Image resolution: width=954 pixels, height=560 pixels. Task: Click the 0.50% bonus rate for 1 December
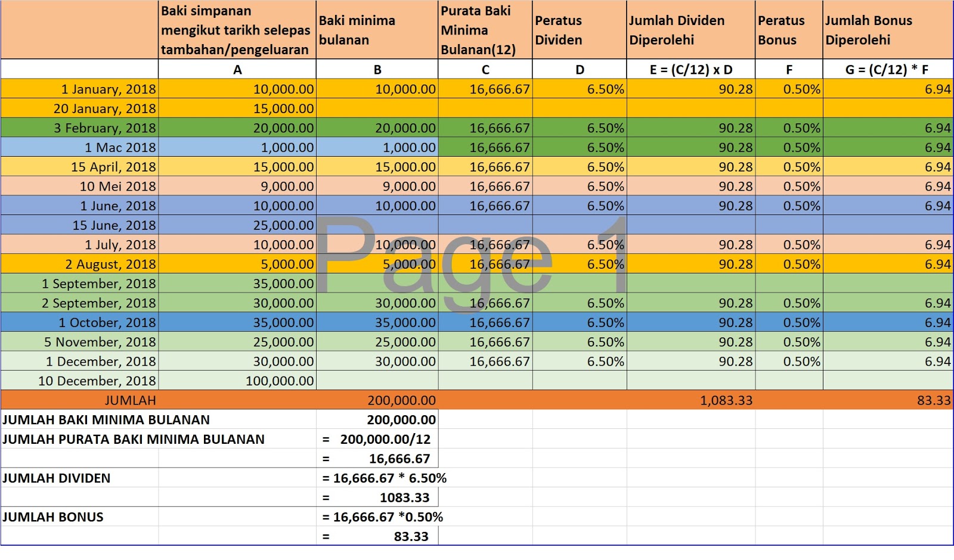tap(789, 361)
